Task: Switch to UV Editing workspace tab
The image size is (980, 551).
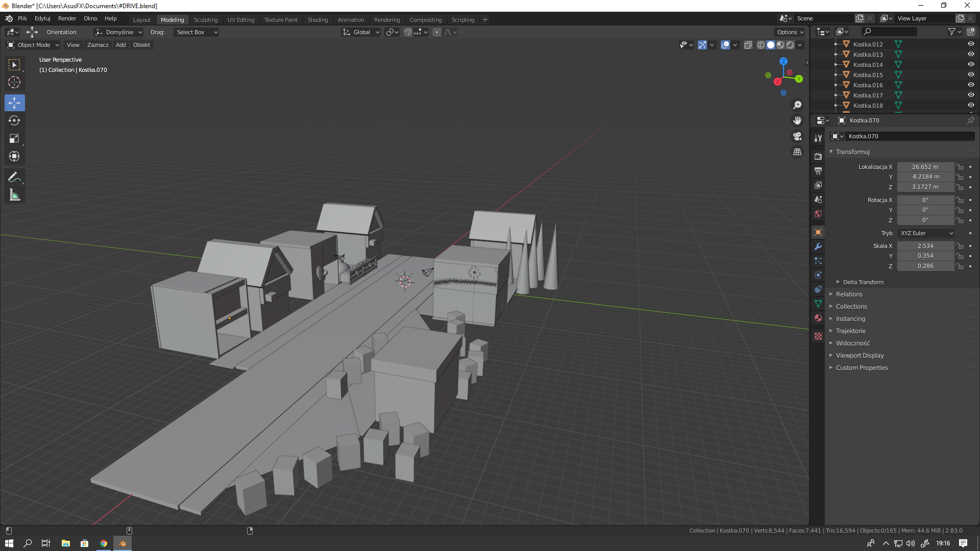Action: click(x=241, y=20)
